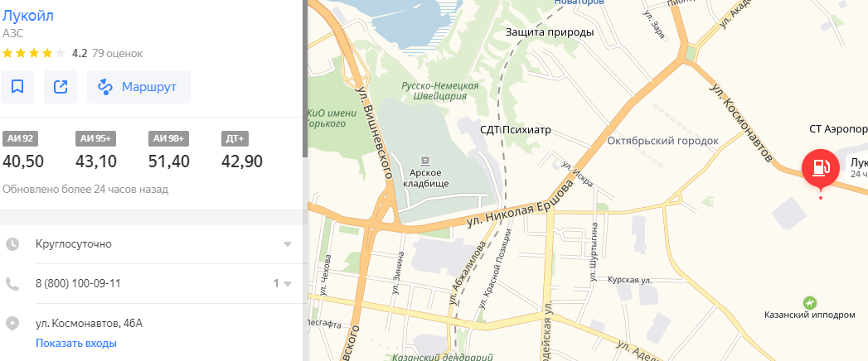Click the share link icon
The width and height of the screenshot is (868, 361).
(61, 87)
